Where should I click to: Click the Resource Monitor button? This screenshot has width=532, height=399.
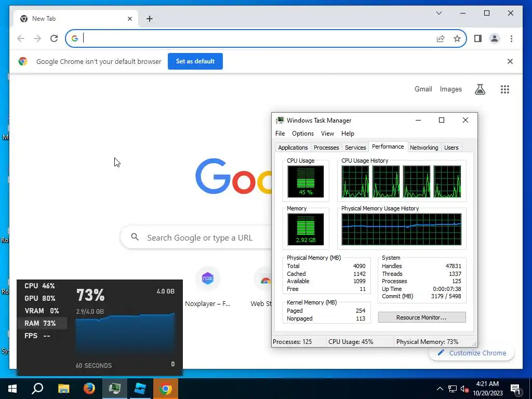point(422,317)
